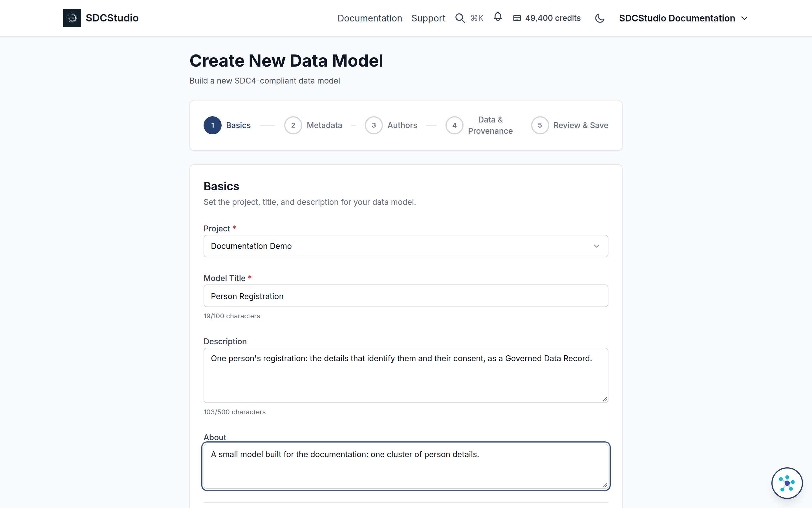Viewport: 812px width, 508px height.
Task: Click the 19/100 characters counter
Action: 231,316
